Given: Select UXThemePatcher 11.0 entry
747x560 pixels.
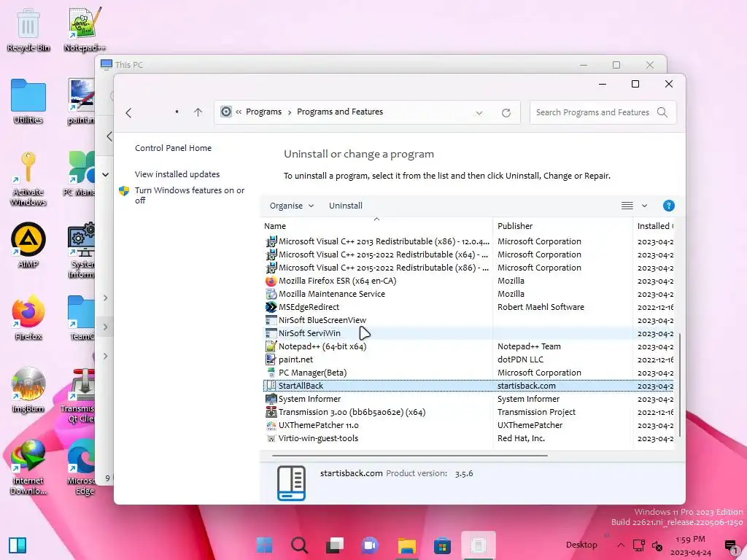Looking at the screenshot, I should (469, 425).
